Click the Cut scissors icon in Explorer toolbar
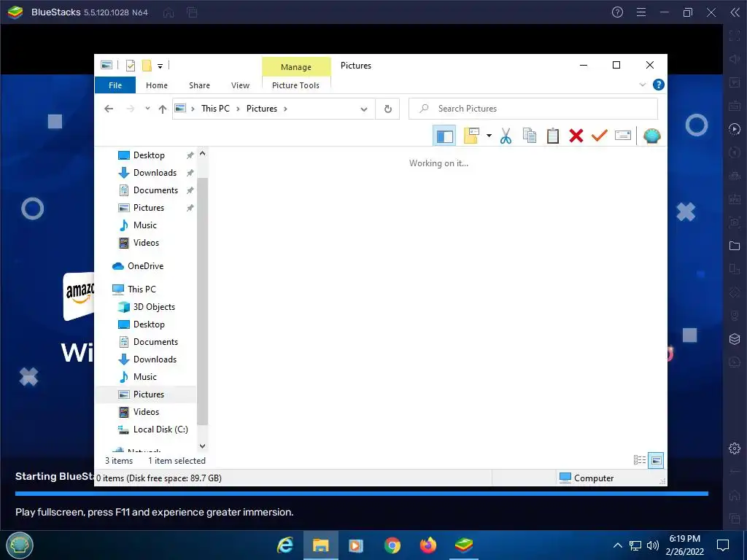Screen dimensions: 747x560 pos(506,136)
